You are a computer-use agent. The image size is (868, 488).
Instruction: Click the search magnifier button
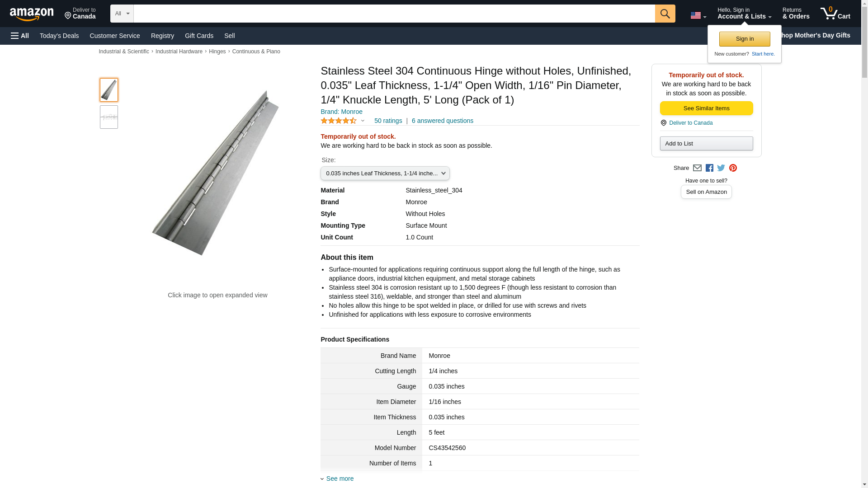[665, 14]
